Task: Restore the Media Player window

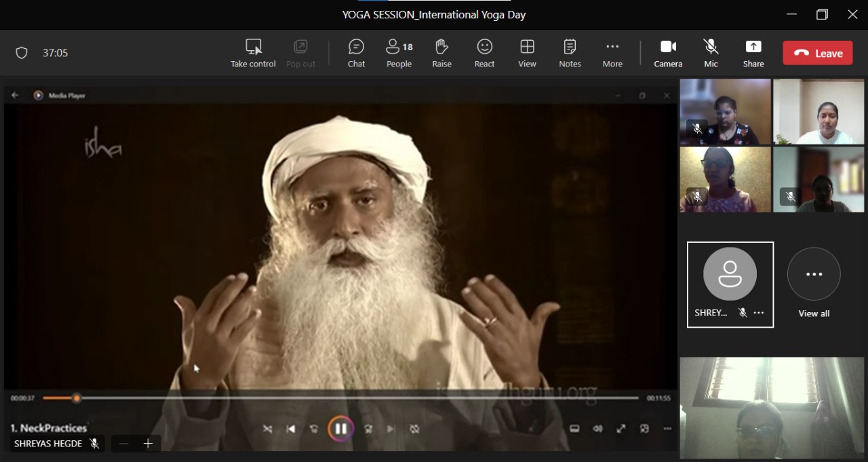Action: pos(642,96)
